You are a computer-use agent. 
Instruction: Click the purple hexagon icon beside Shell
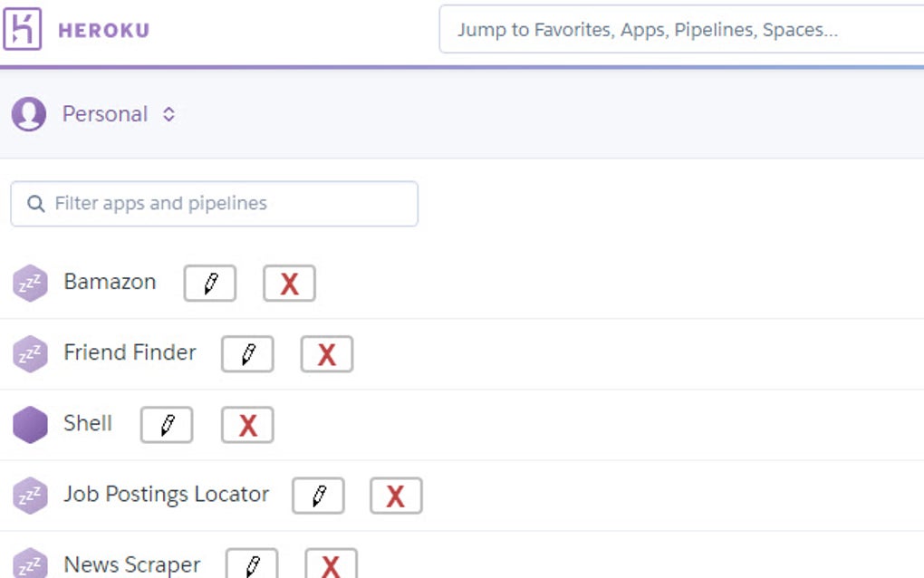pyautogui.click(x=30, y=424)
